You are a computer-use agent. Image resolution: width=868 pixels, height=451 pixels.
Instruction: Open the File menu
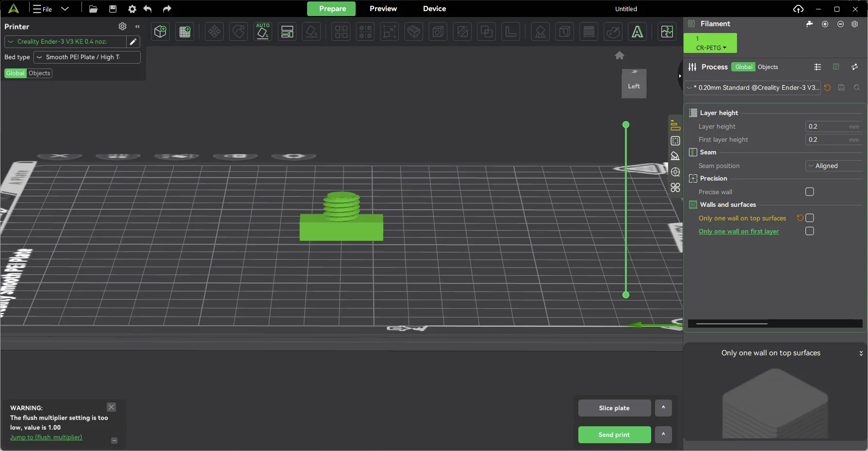pos(42,9)
